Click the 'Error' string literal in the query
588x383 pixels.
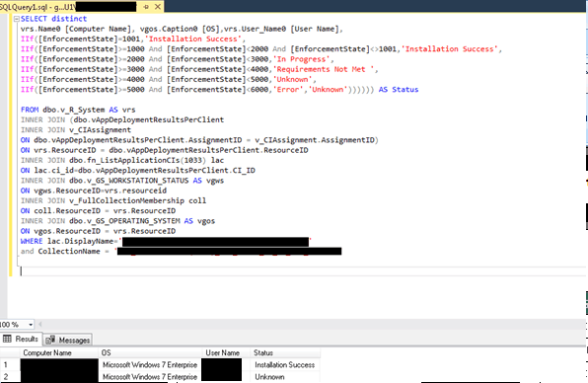288,90
